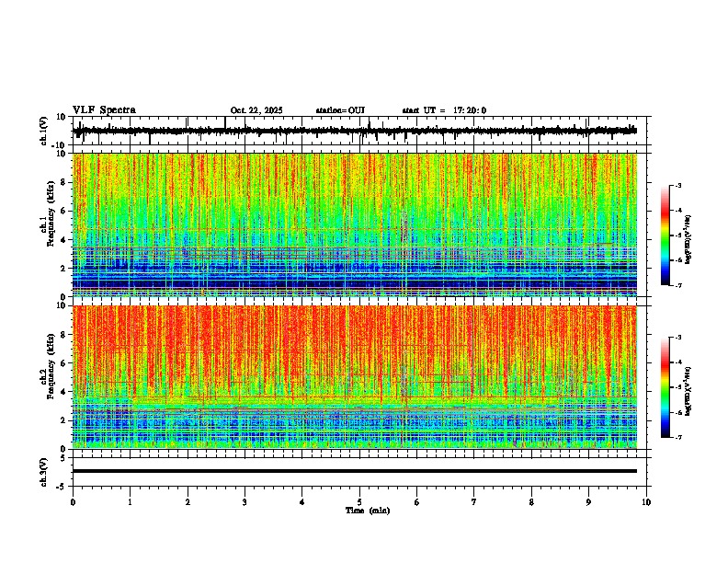728x563 pixels.
Task: Click the ch.1 voltage waveform trace panel
Action: pos(359,131)
